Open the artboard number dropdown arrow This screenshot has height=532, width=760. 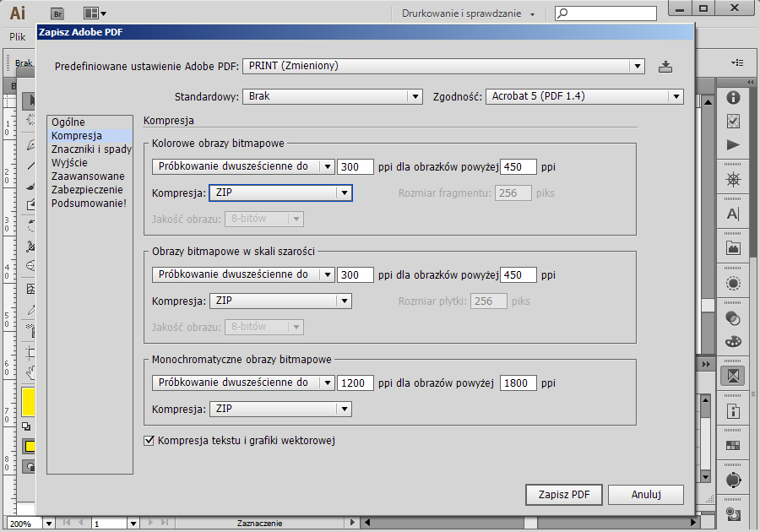click(x=133, y=524)
